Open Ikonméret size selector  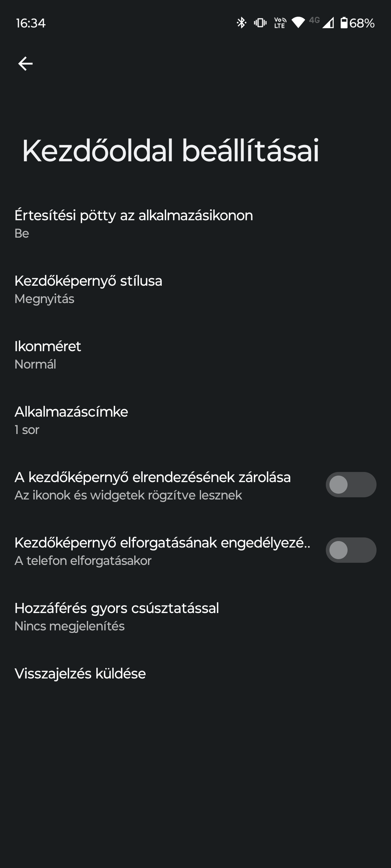tap(195, 355)
